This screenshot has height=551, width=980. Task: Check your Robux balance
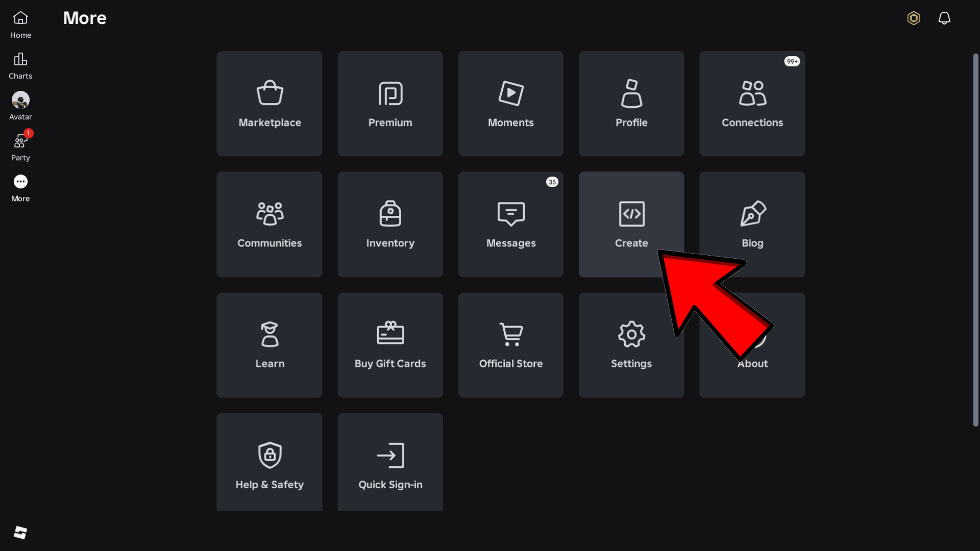point(913,18)
